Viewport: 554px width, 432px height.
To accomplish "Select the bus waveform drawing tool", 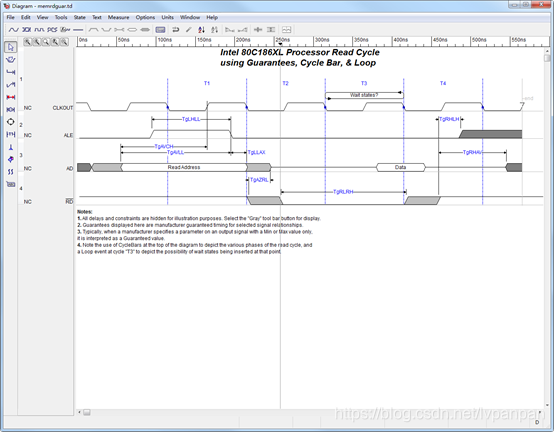I will click(26, 30).
